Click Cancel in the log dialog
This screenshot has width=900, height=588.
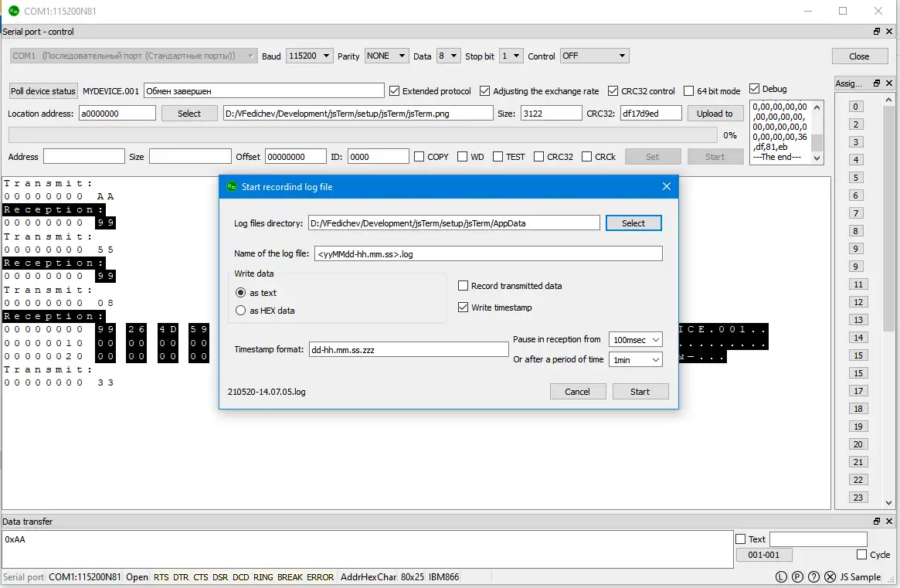pos(577,391)
